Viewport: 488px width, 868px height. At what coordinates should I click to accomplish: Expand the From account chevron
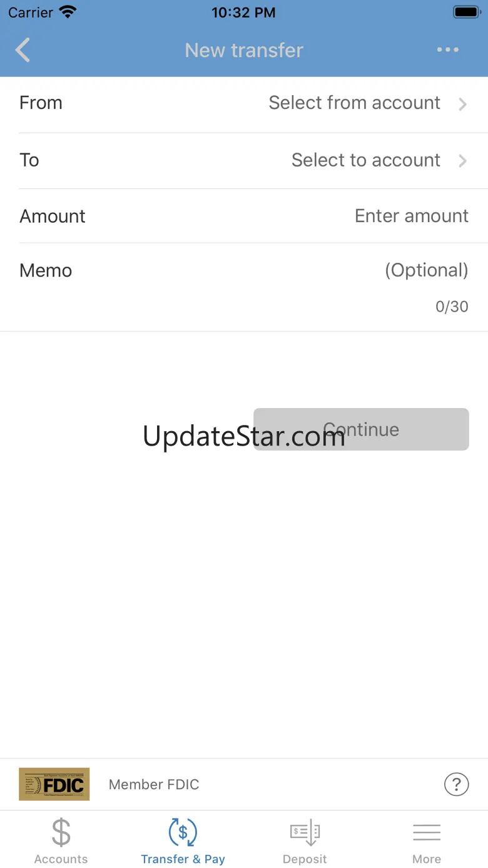coord(463,104)
